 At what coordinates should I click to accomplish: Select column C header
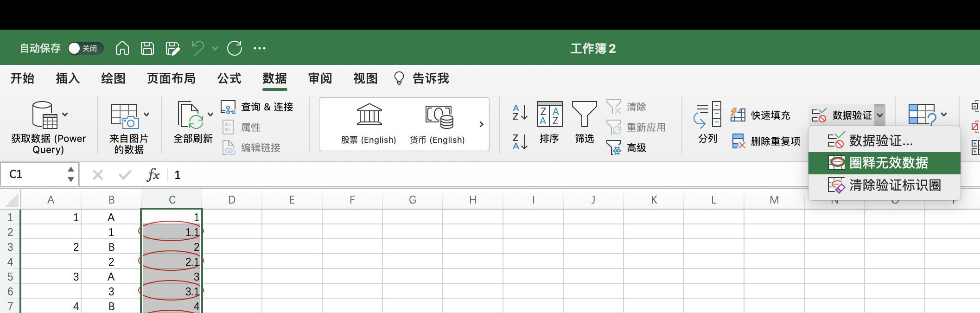[172, 200]
